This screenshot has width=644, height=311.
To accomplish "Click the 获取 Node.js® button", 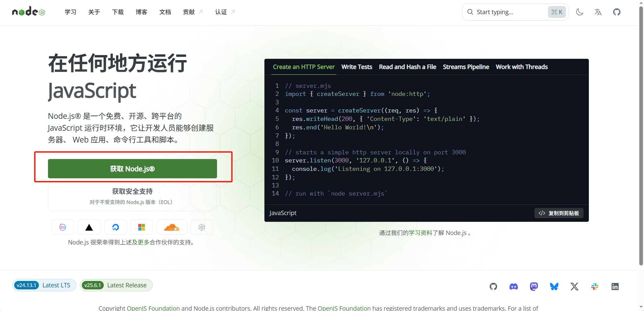I will point(132,169).
